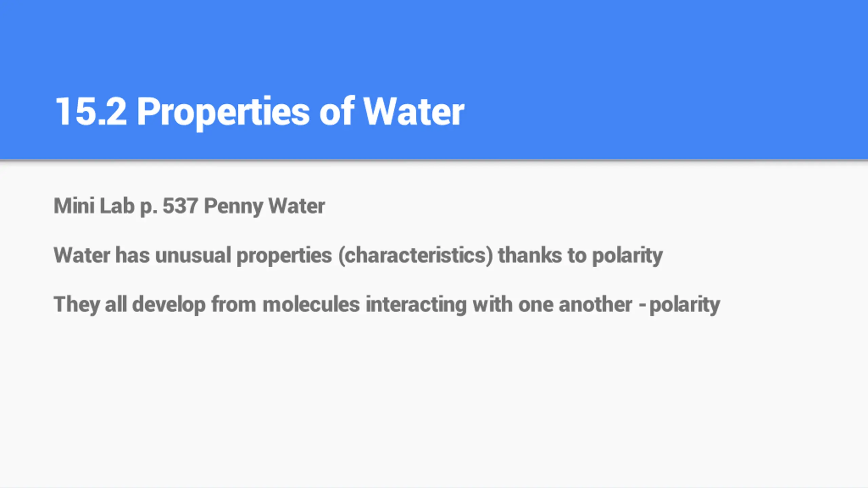Click the page number "537"

coord(180,206)
